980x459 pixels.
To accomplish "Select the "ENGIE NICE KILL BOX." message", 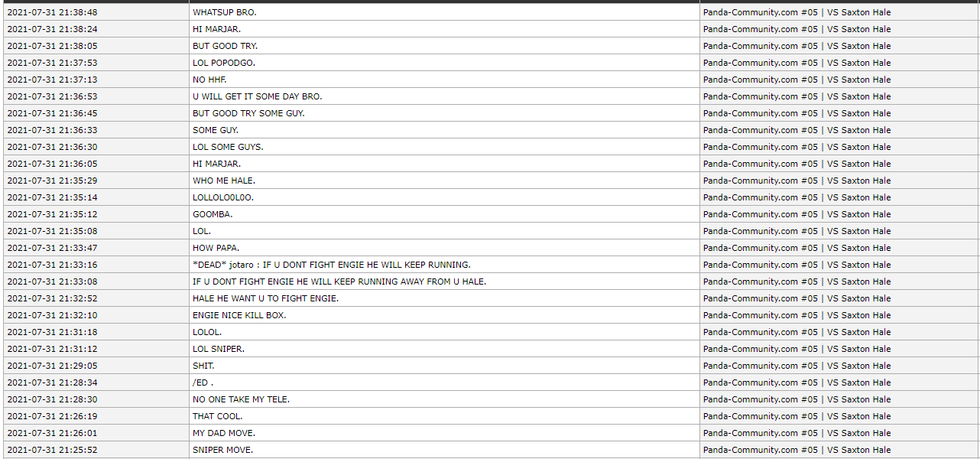I will pyautogui.click(x=239, y=315).
